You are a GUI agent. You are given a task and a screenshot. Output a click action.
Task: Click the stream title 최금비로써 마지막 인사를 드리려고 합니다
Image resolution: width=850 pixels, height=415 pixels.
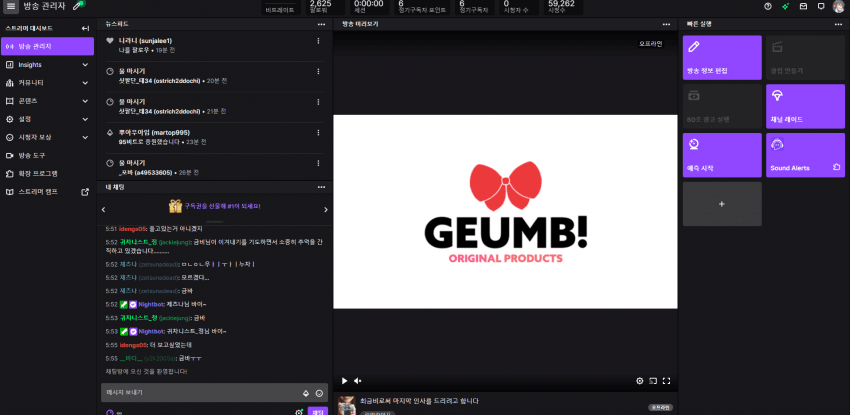420,401
